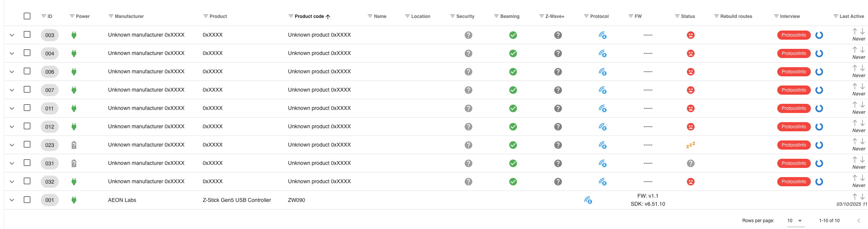The width and height of the screenshot is (868, 229).
Task: Click the sleeping status icon for node 023
Action: 690,145
